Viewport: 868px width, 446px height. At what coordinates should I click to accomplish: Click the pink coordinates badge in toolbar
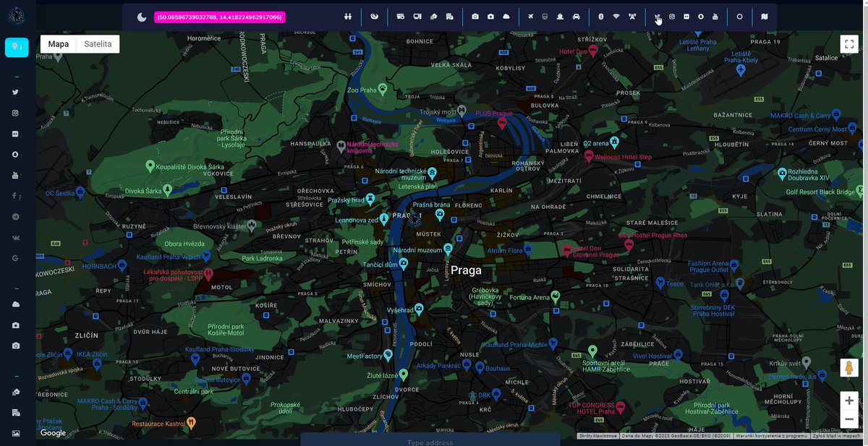pyautogui.click(x=220, y=17)
